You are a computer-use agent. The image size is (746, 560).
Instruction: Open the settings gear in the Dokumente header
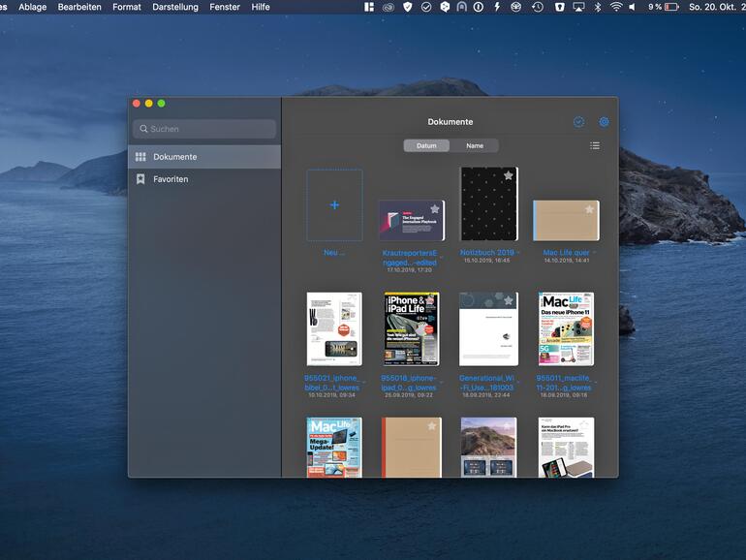tap(604, 122)
